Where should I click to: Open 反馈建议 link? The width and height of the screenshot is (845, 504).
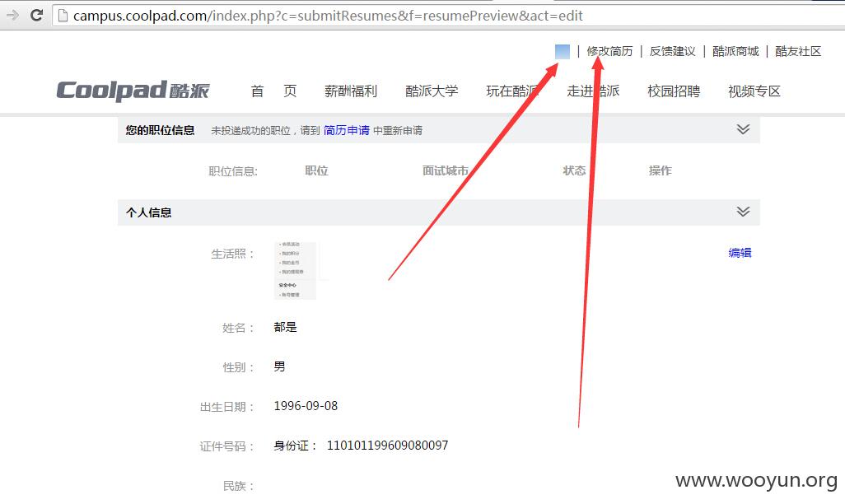click(673, 51)
